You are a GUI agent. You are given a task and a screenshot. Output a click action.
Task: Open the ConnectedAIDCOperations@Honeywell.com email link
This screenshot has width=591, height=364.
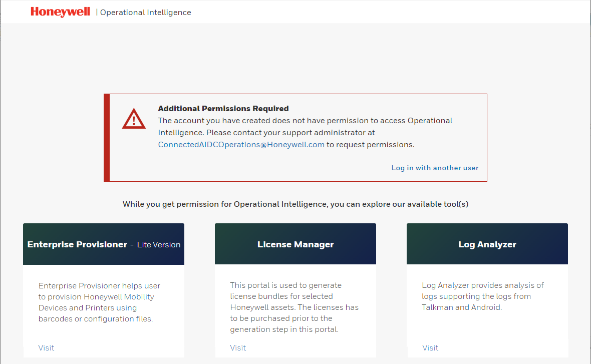pos(241,145)
